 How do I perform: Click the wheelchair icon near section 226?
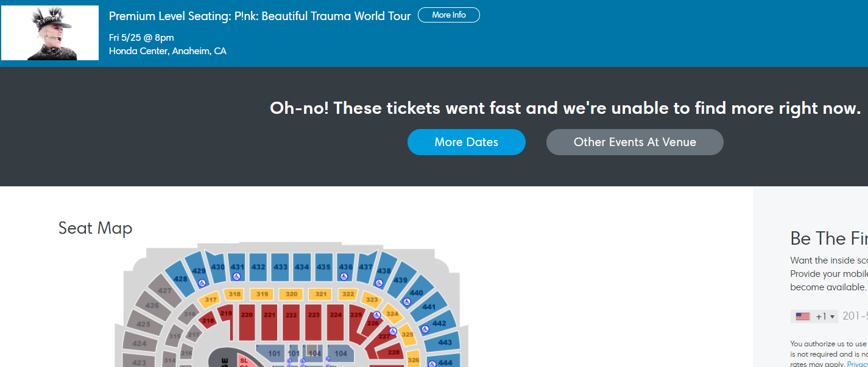tap(377, 315)
